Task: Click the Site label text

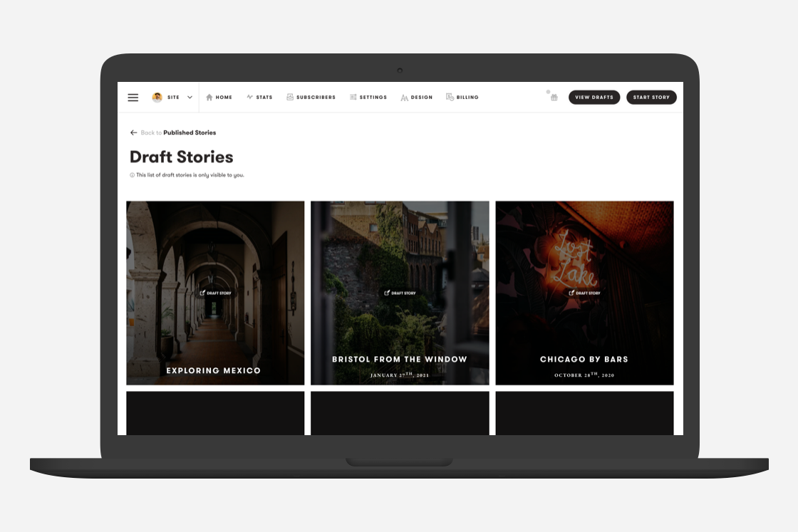Action: (173, 97)
